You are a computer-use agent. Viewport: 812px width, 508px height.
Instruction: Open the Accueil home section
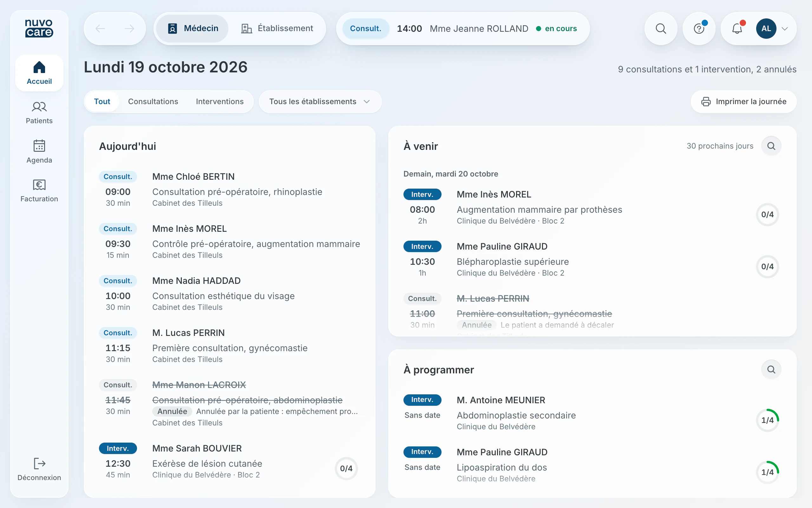tap(39, 73)
